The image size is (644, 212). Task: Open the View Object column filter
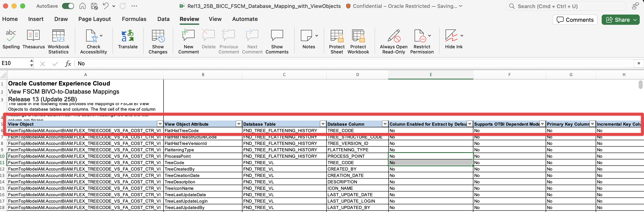click(160, 124)
